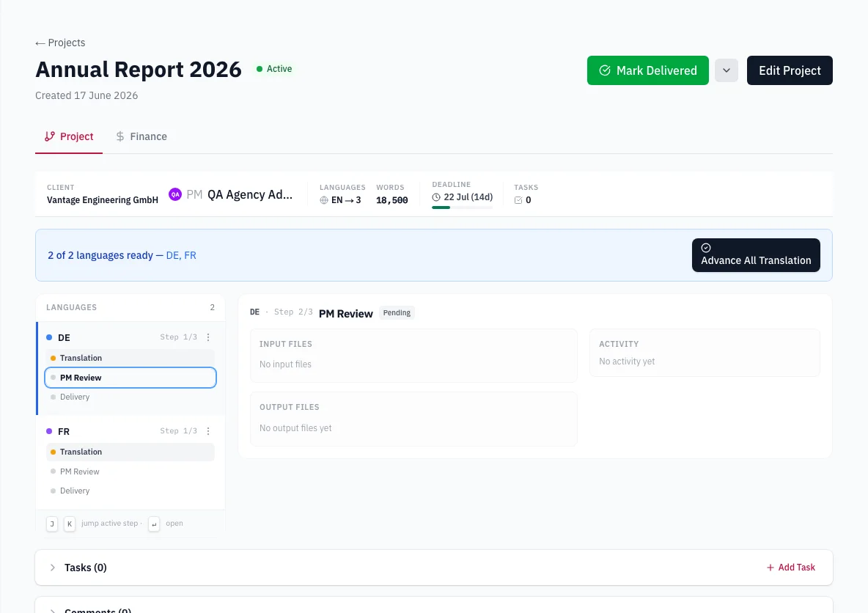Click the deadline progress bar
This screenshot has height=613, width=868.
pos(463,208)
